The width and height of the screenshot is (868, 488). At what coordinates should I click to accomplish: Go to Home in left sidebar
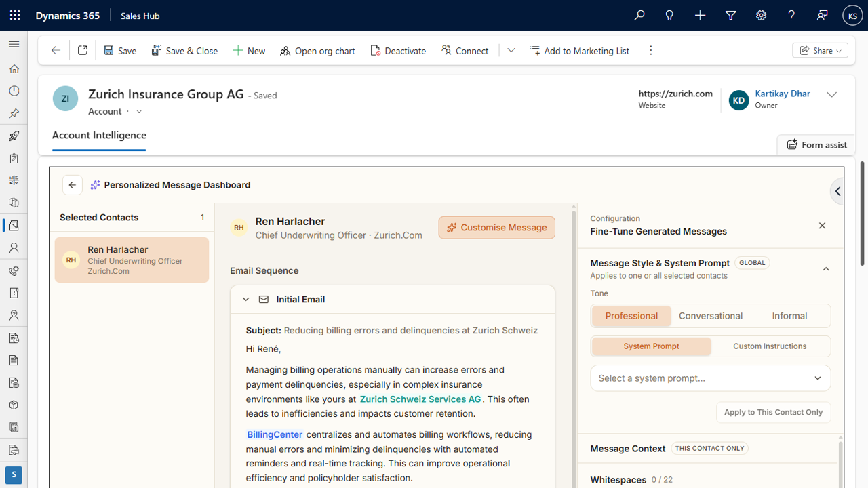(x=14, y=68)
